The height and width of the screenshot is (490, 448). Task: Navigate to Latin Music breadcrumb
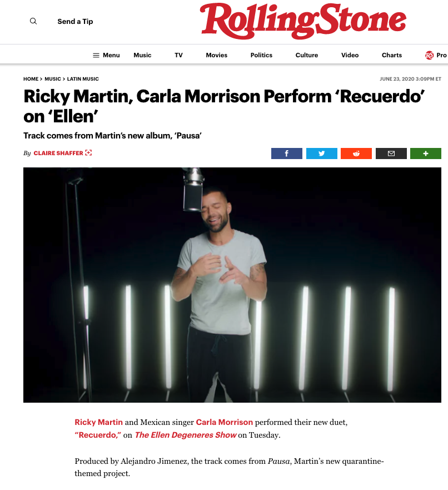(x=83, y=79)
